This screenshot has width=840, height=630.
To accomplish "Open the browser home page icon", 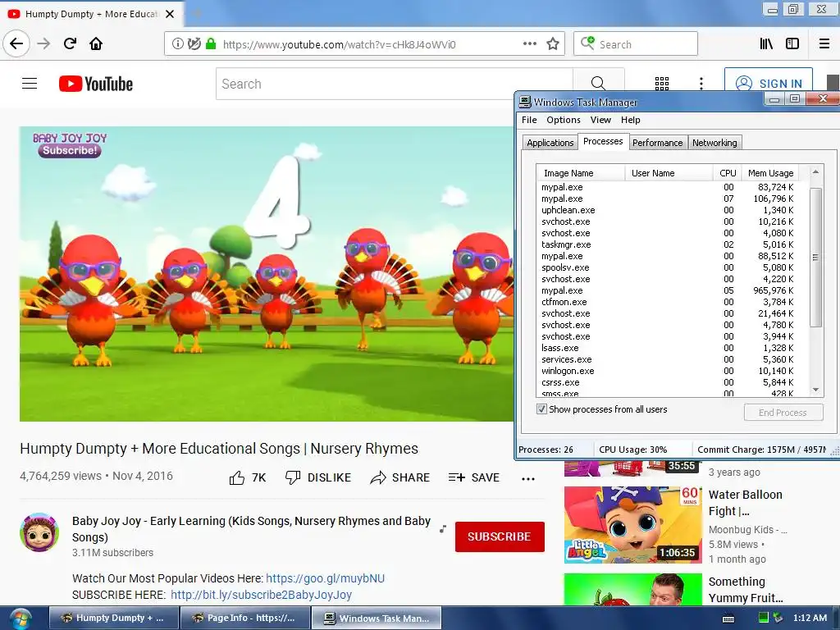I will (96, 43).
